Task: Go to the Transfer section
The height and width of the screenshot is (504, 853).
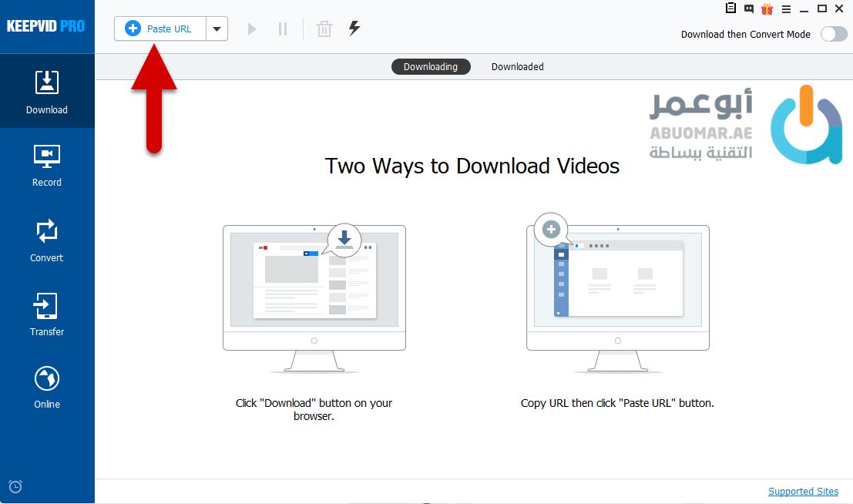Action: (x=47, y=314)
